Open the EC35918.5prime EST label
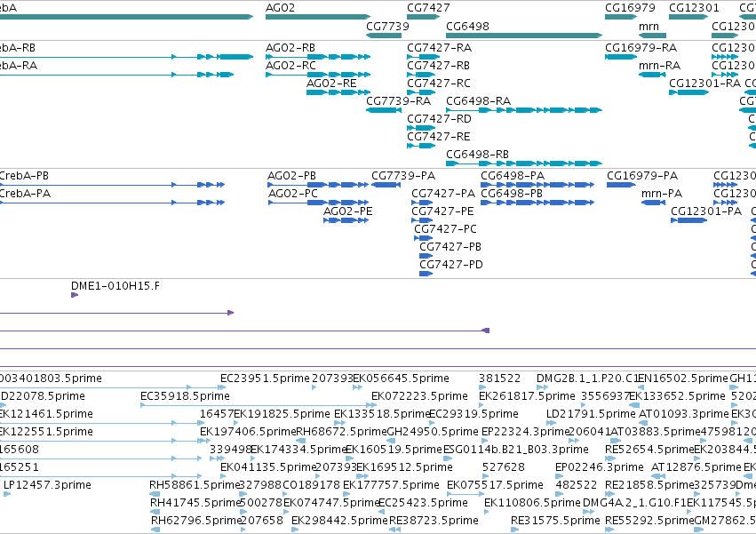This screenshot has width=756, height=534. [185, 396]
